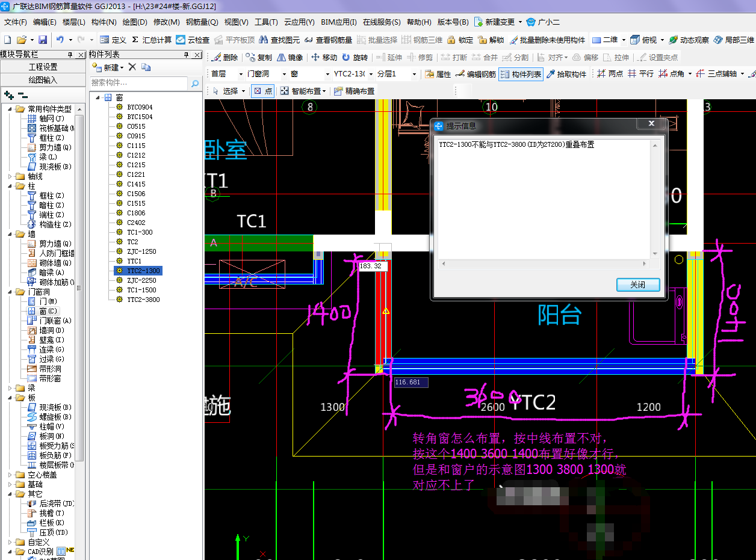Viewport: 756px width, 560px height.
Task: Click 关闭 in the 提示信息 dialog
Action: (638, 285)
